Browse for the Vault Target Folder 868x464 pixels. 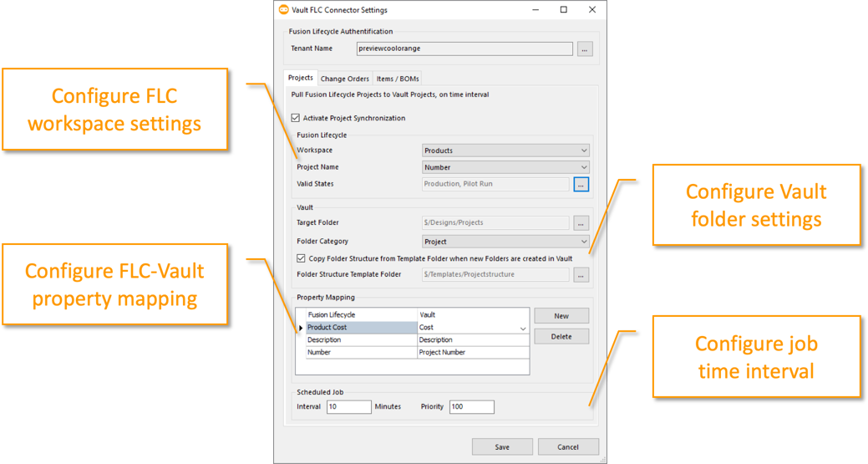pos(581,223)
